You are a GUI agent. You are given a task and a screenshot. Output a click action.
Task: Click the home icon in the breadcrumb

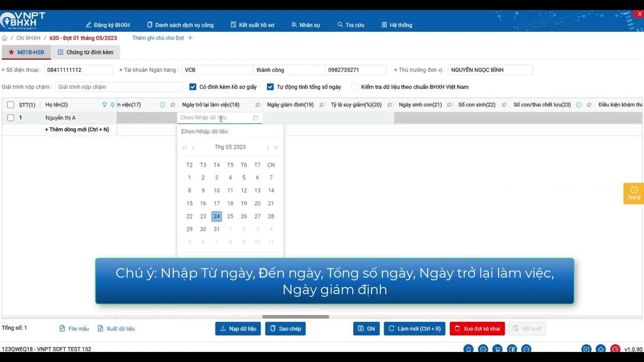coord(5,38)
